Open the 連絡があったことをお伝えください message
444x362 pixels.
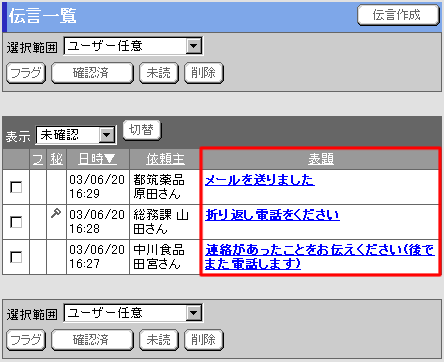click(320, 257)
